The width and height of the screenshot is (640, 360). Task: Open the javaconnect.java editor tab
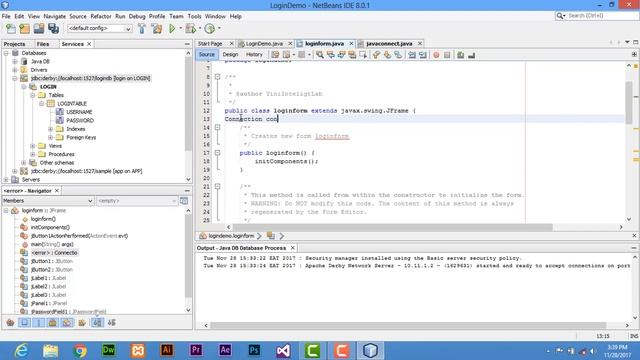tap(389, 43)
